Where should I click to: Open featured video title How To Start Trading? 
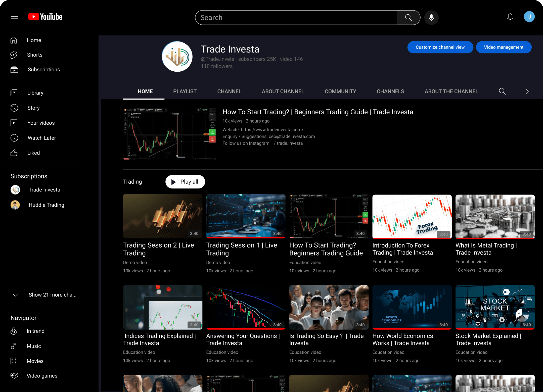pos(318,112)
